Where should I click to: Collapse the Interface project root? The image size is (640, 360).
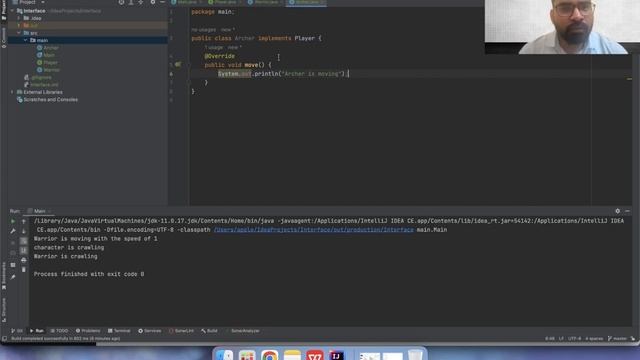[x=12, y=11]
